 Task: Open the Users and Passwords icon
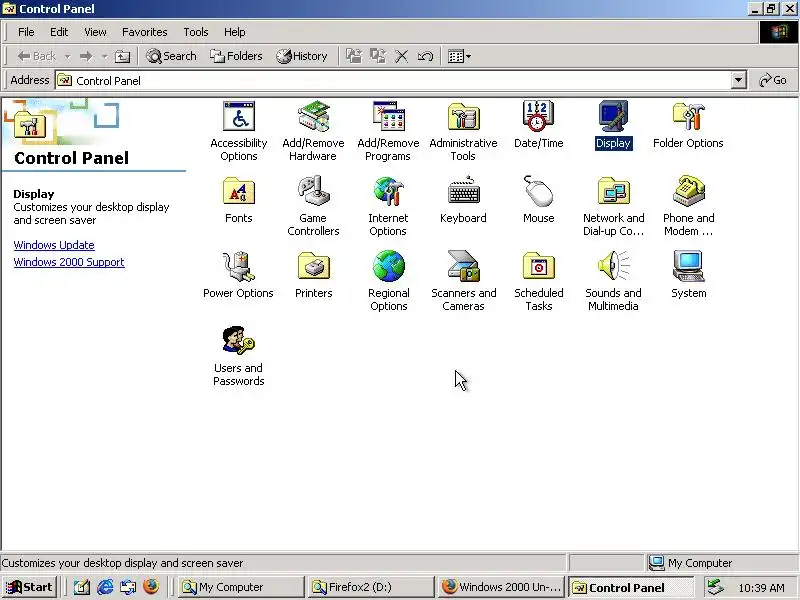click(239, 356)
